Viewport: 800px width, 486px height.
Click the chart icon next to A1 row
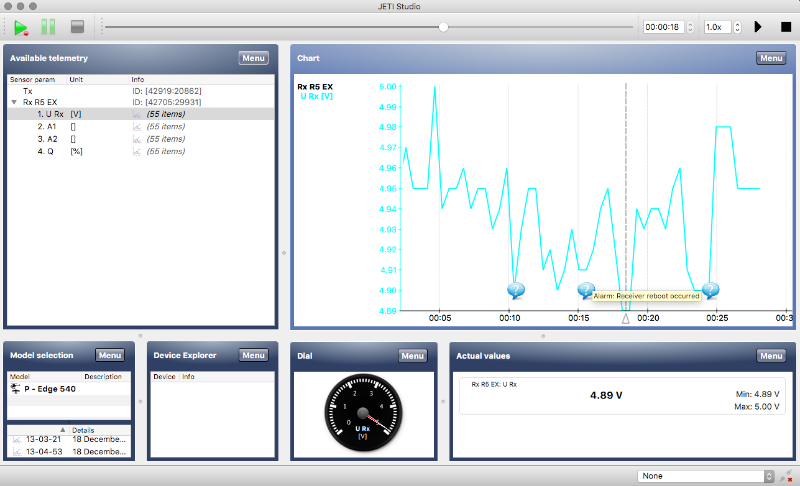pos(137,126)
